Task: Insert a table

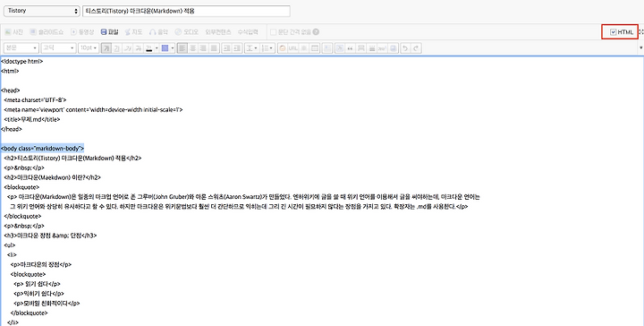Action: (315, 48)
